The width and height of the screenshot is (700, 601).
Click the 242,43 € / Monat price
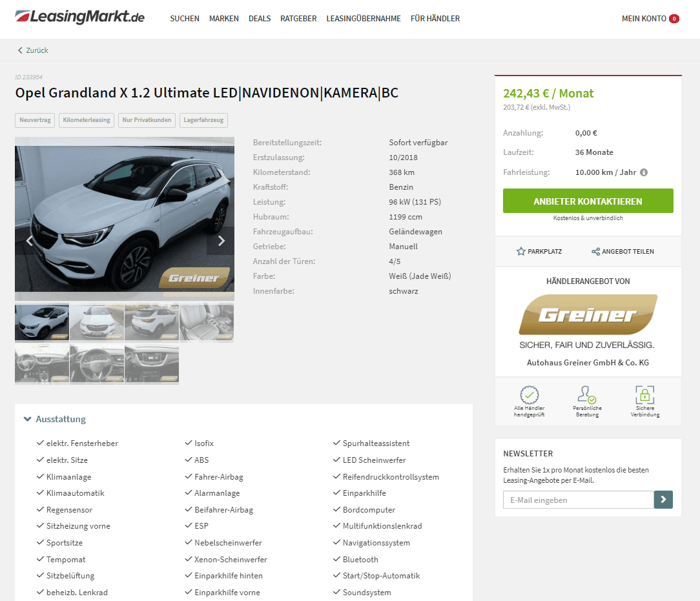tap(548, 93)
